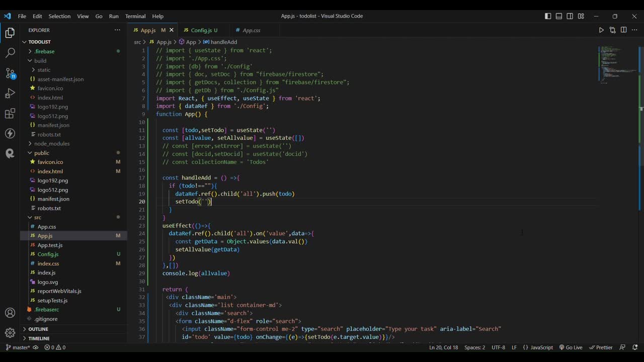Open asset-manifest.json in build folder
Image resolution: width=644 pixels, height=362 pixels.
click(60, 79)
